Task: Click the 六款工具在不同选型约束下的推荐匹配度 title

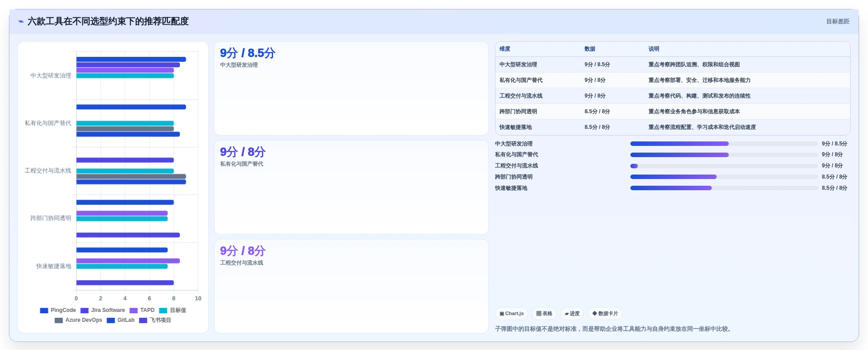Action: (108, 21)
